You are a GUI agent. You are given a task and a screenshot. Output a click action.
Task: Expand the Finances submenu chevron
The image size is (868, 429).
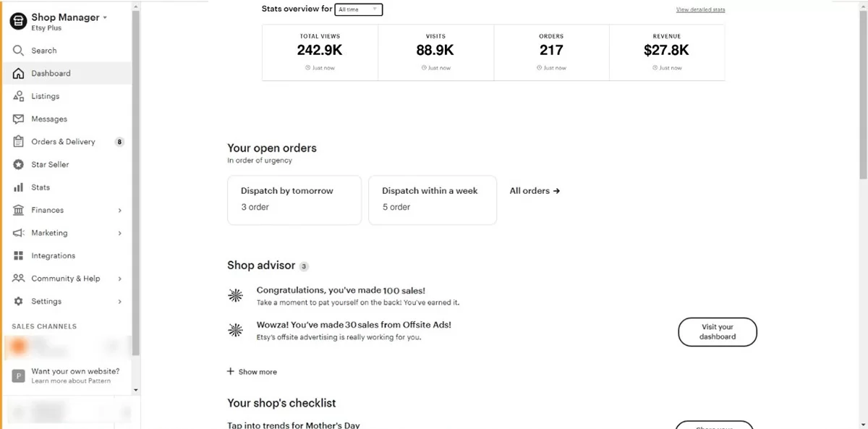tap(120, 211)
